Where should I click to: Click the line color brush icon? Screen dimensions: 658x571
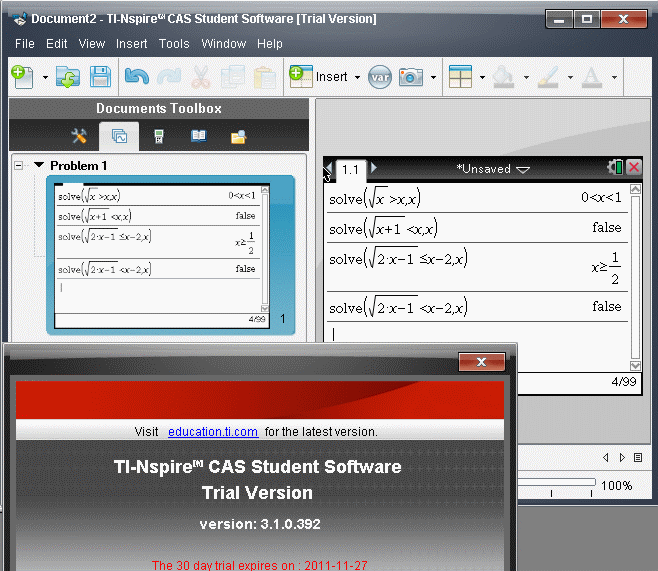tap(548, 77)
